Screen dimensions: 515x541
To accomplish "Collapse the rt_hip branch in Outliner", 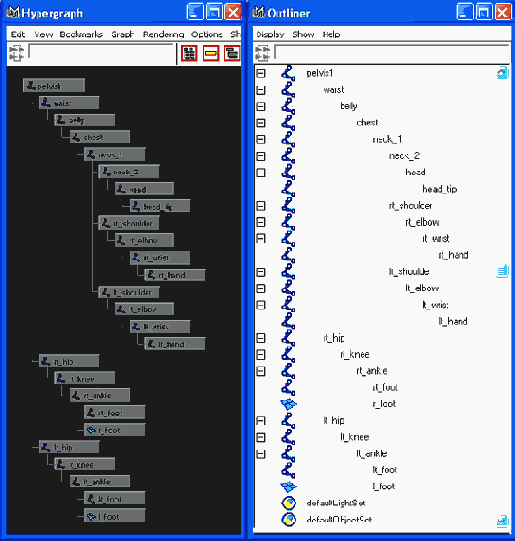I will point(261,338).
